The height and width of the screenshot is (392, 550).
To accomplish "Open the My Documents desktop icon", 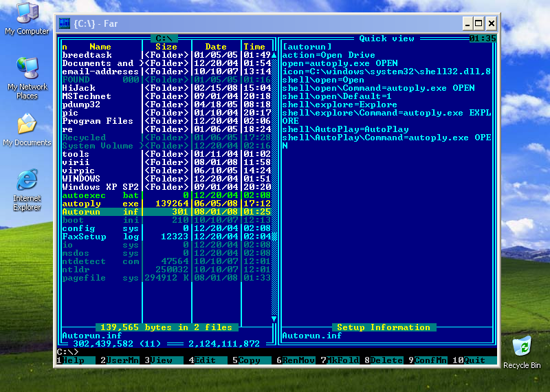I will 27,130.
